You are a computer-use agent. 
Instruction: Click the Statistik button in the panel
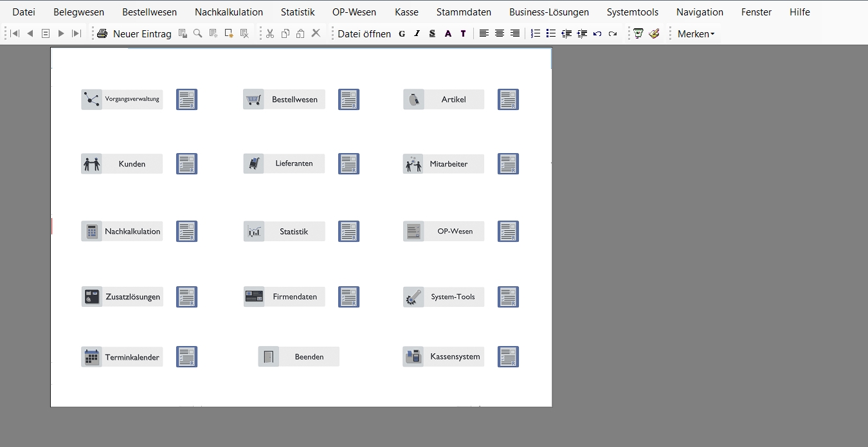(x=284, y=231)
